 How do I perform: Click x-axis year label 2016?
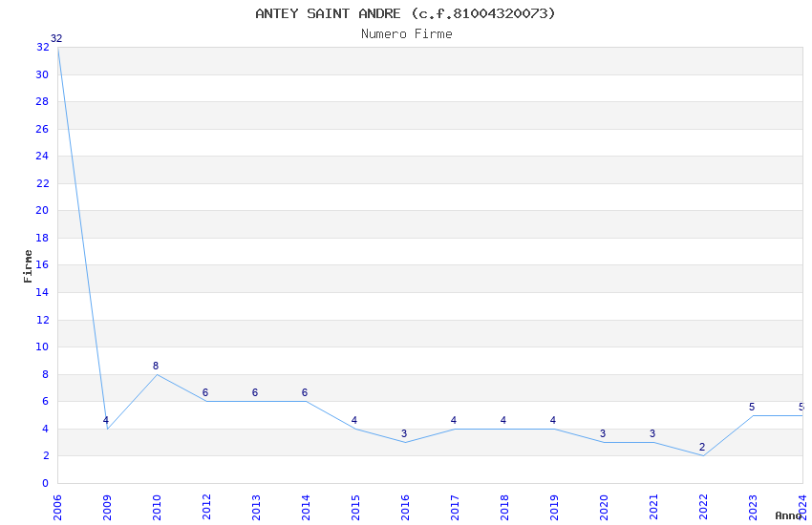[x=405, y=508]
